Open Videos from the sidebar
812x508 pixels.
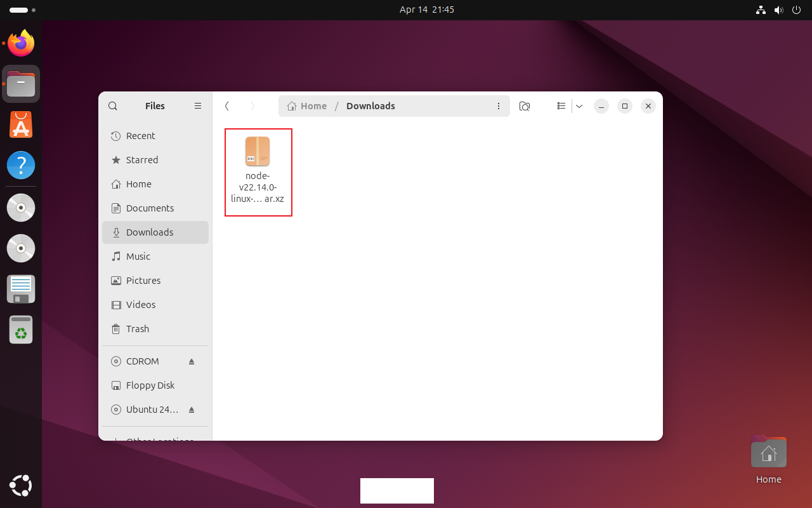140,305
